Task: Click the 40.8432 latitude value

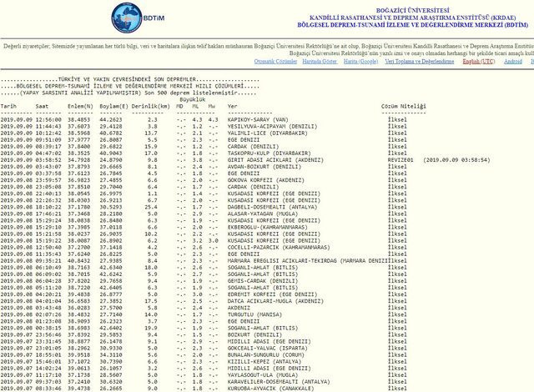Action: tap(78, 261)
